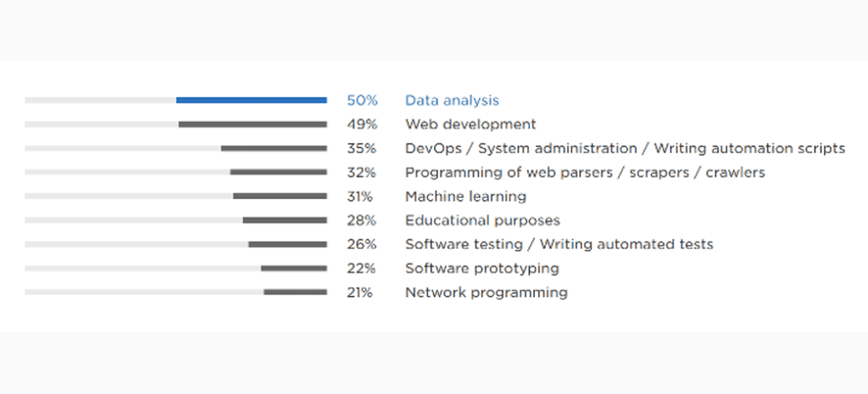The height and width of the screenshot is (394, 868).
Task: Select the Web development label
Action: point(470,125)
